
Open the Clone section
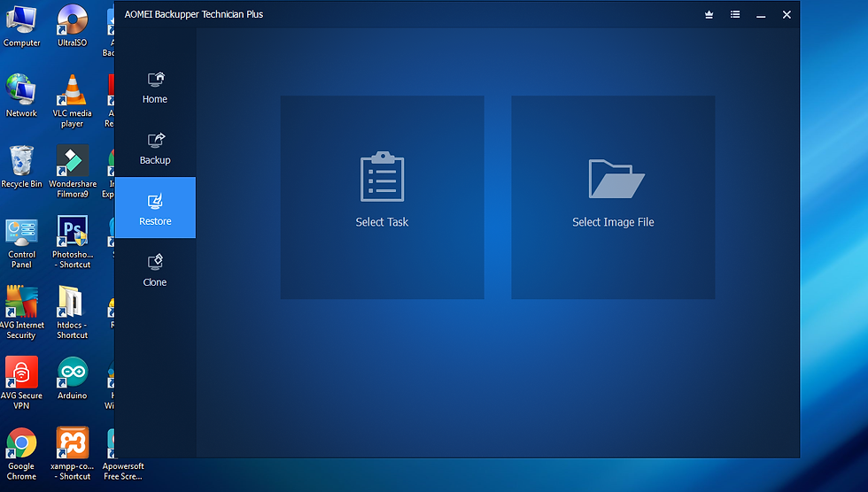pyautogui.click(x=155, y=270)
